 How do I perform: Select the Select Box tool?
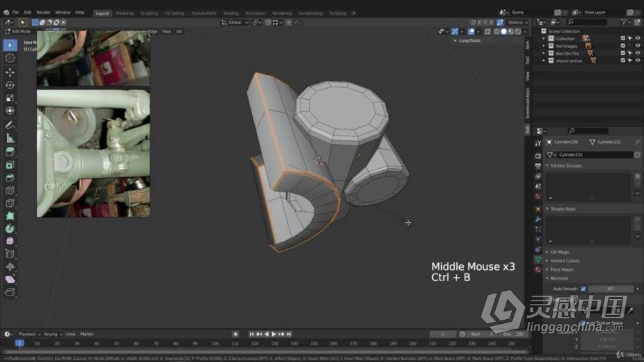(x=10, y=45)
